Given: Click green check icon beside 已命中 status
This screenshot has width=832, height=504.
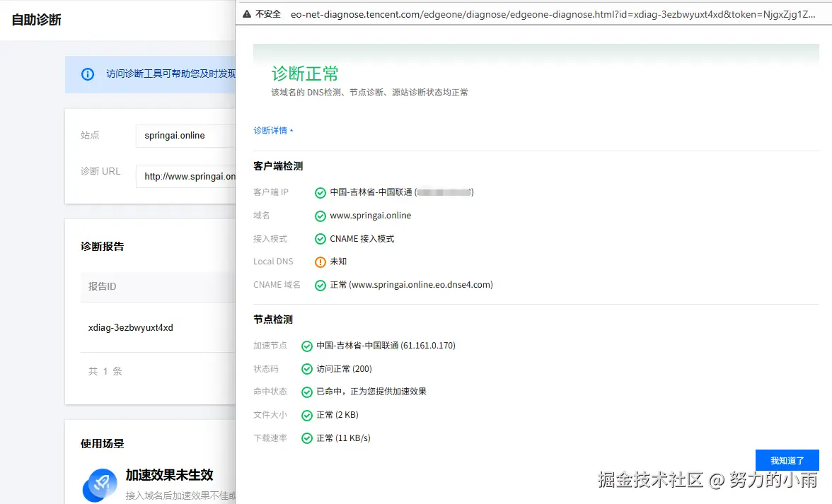Looking at the screenshot, I should click(x=307, y=392).
